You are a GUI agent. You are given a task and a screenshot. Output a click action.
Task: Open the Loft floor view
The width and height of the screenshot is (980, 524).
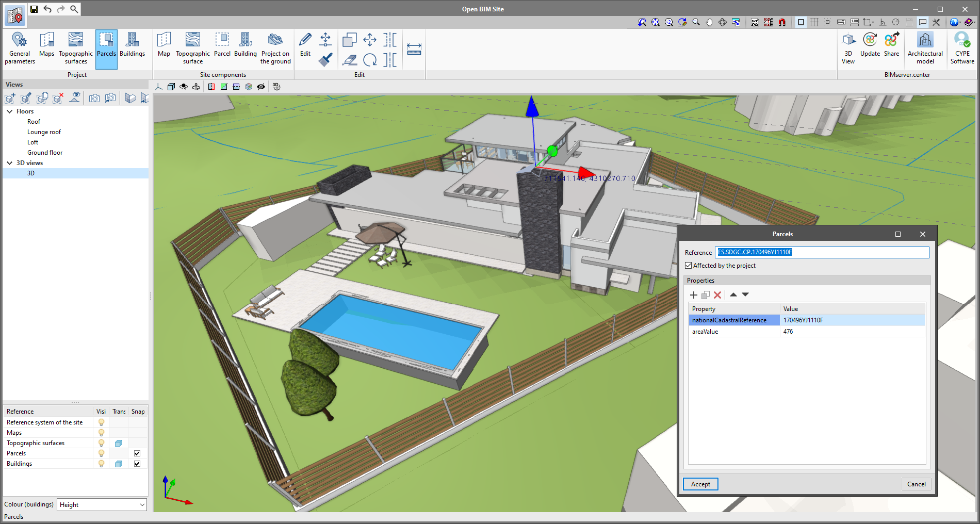(x=32, y=142)
